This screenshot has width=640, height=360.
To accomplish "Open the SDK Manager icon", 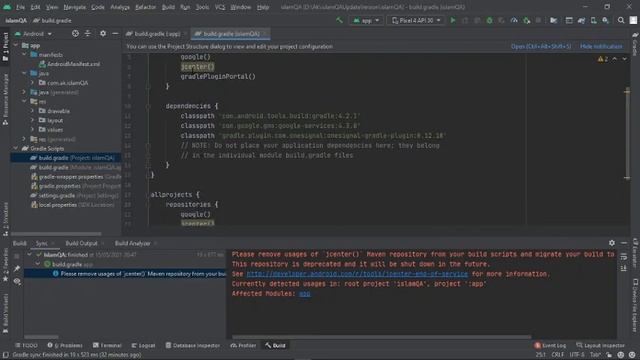I will [606, 20].
